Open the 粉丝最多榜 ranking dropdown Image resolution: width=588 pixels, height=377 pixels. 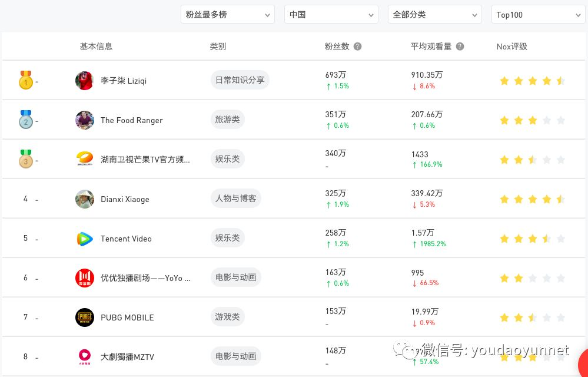[x=227, y=15]
